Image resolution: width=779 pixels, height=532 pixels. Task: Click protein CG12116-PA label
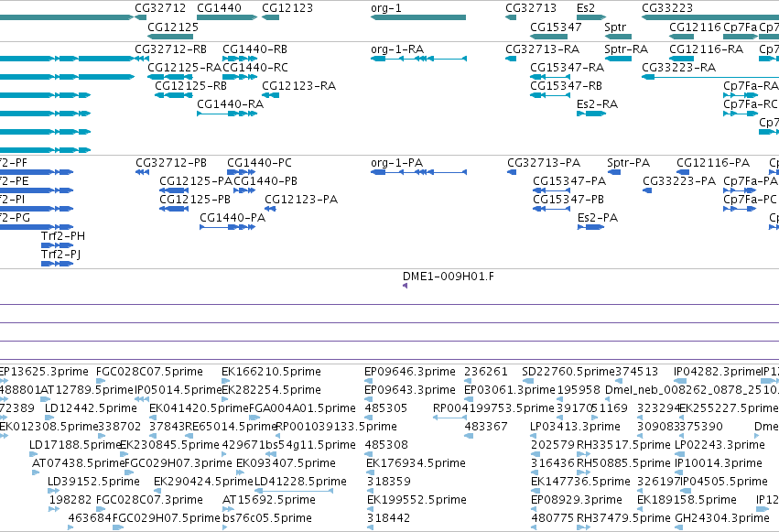(713, 163)
